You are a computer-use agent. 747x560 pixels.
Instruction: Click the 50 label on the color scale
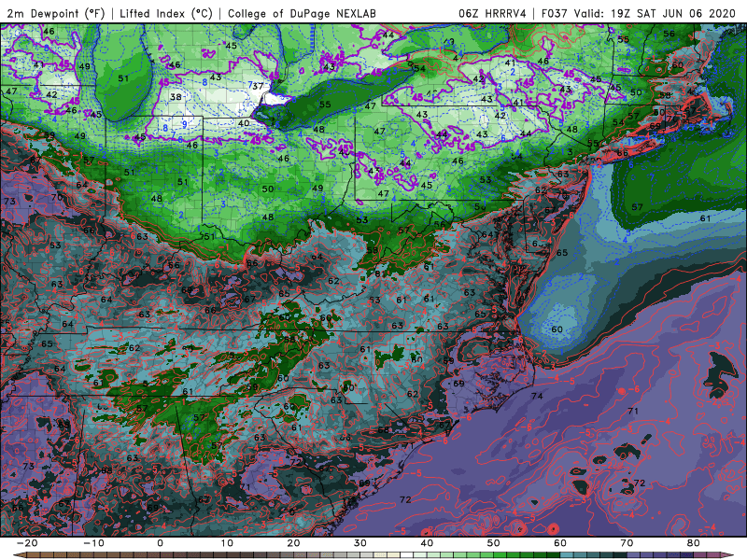click(x=494, y=543)
